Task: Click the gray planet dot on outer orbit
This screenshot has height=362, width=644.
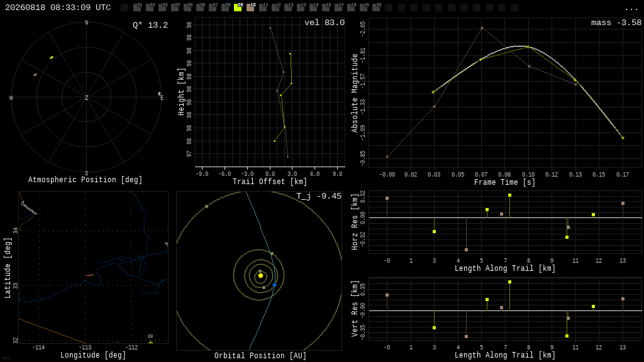Action: pyautogui.click(x=206, y=206)
